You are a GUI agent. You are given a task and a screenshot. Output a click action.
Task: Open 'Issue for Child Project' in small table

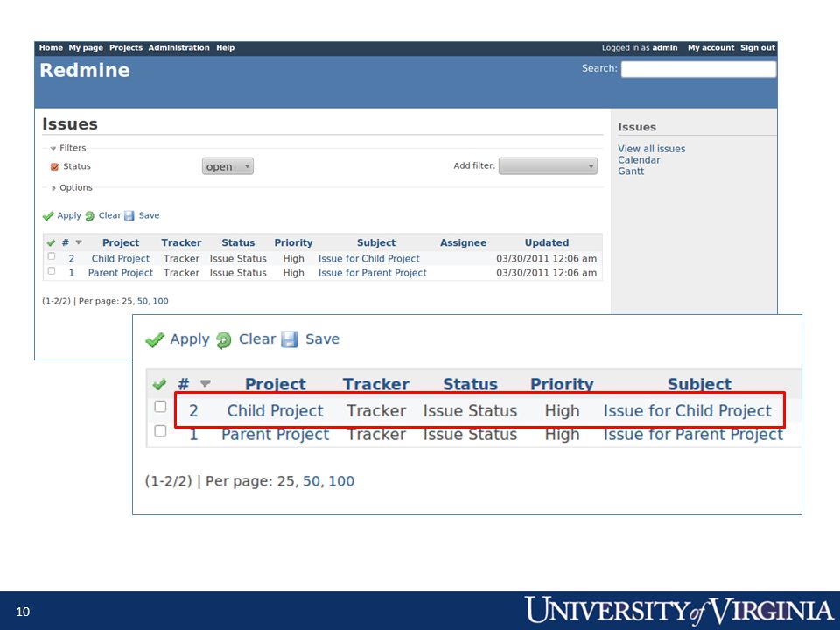point(369,258)
